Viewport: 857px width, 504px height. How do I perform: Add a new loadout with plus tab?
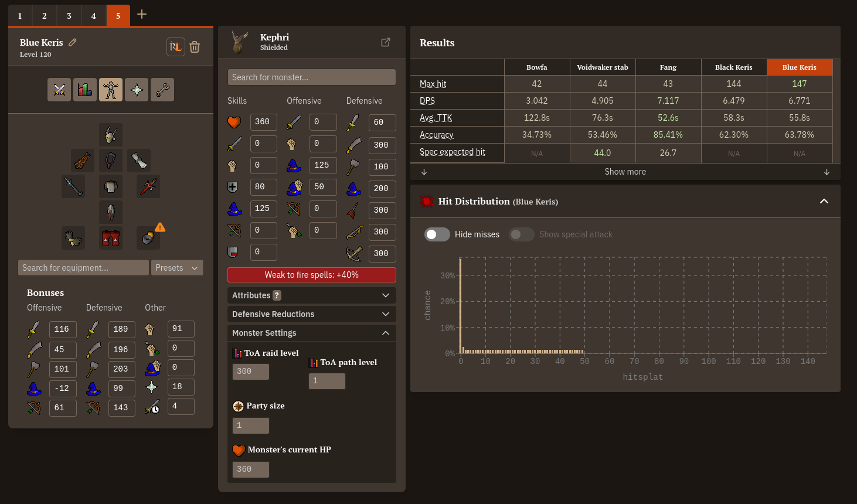coord(142,15)
